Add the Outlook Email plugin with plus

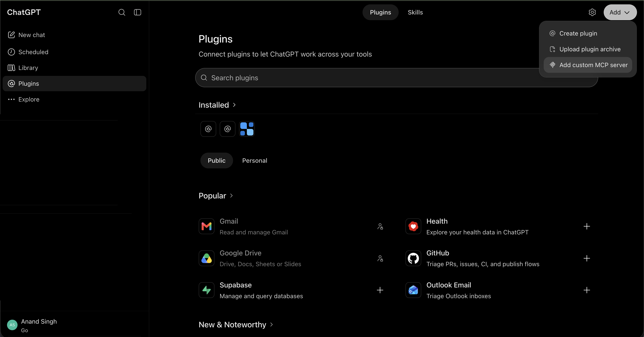[587, 290]
